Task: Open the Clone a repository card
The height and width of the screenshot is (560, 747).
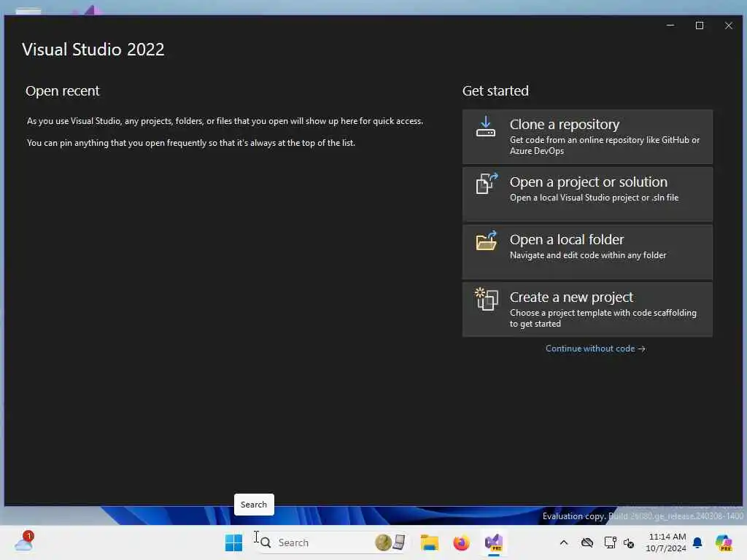Action: 587,136
